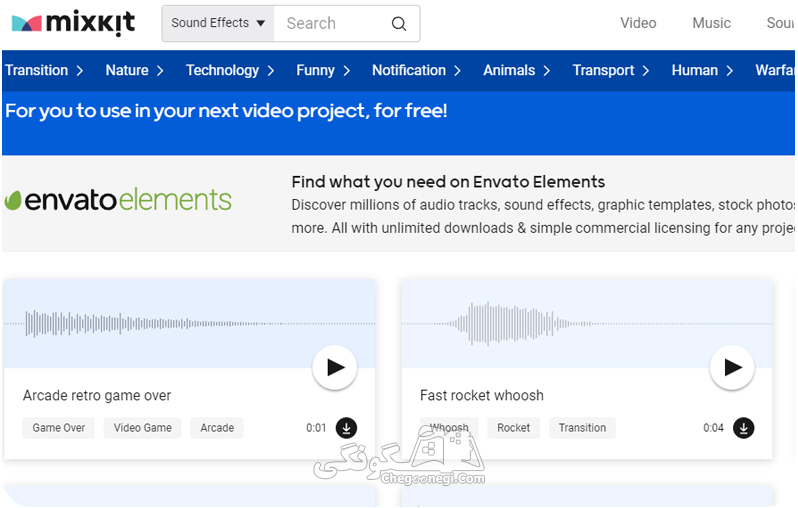Download the Fast rocket whoosh sound
Screen dimensions: 798x508
pos(744,428)
